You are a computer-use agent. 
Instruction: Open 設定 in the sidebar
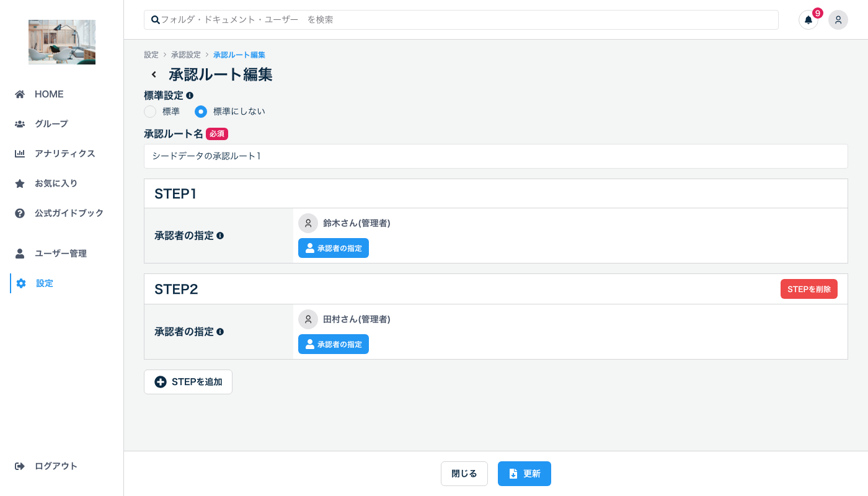[45, 283]
